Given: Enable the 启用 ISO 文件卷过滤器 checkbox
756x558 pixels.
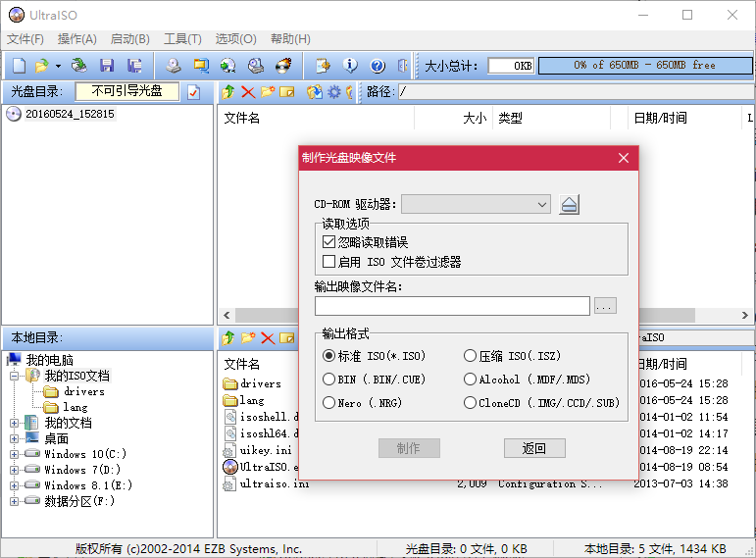Looking at the screenshot, I should click(x=328, y=262).
